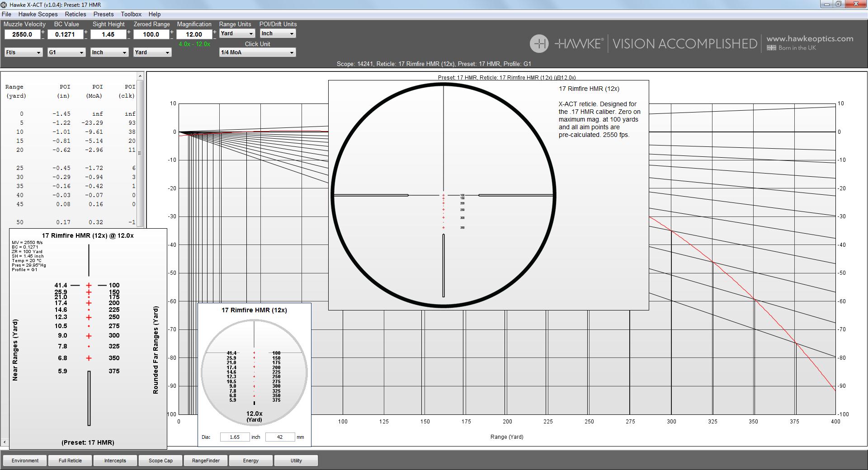
Task: Click the BC Value input field
Action: click(x=65, y=34)
